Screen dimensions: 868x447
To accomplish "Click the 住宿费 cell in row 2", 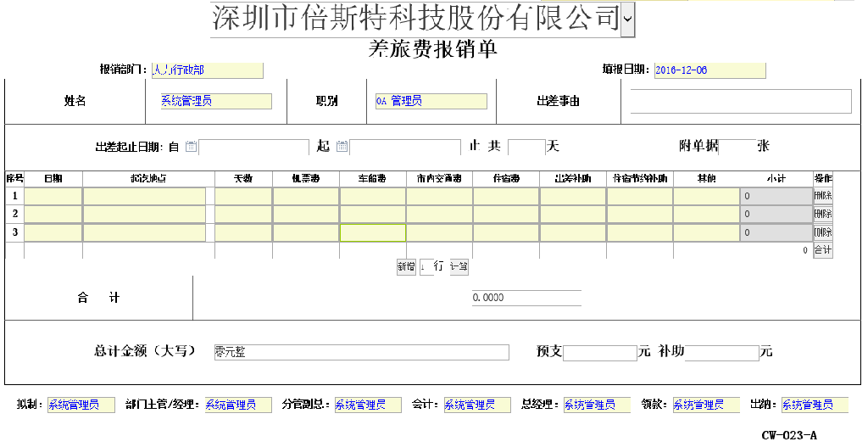I will pos(507,215).
